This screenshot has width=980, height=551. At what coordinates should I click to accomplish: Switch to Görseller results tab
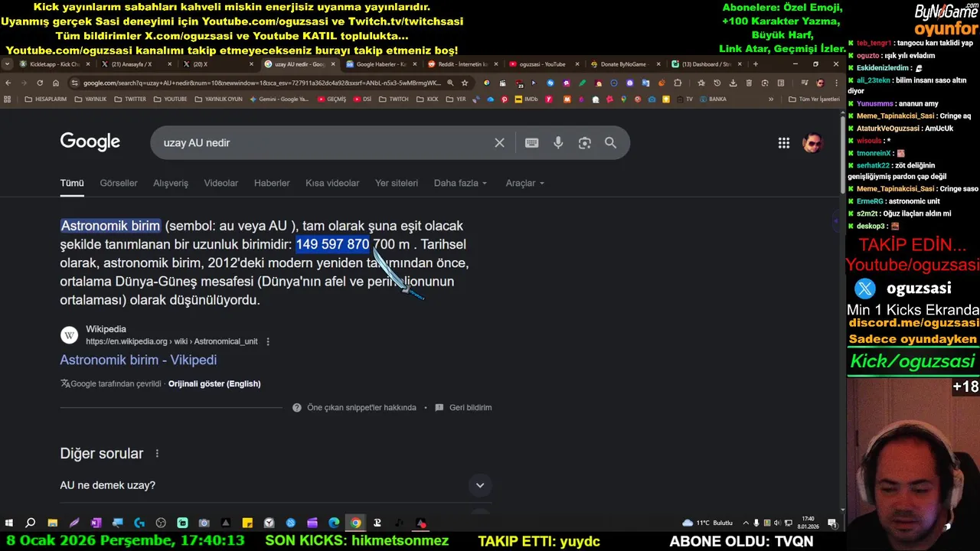(x=119, y=183)
